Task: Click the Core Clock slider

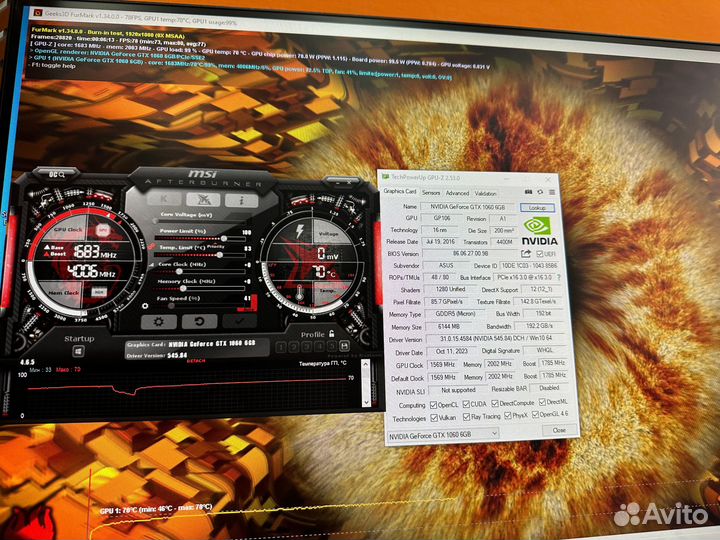Action: (200, 271)
